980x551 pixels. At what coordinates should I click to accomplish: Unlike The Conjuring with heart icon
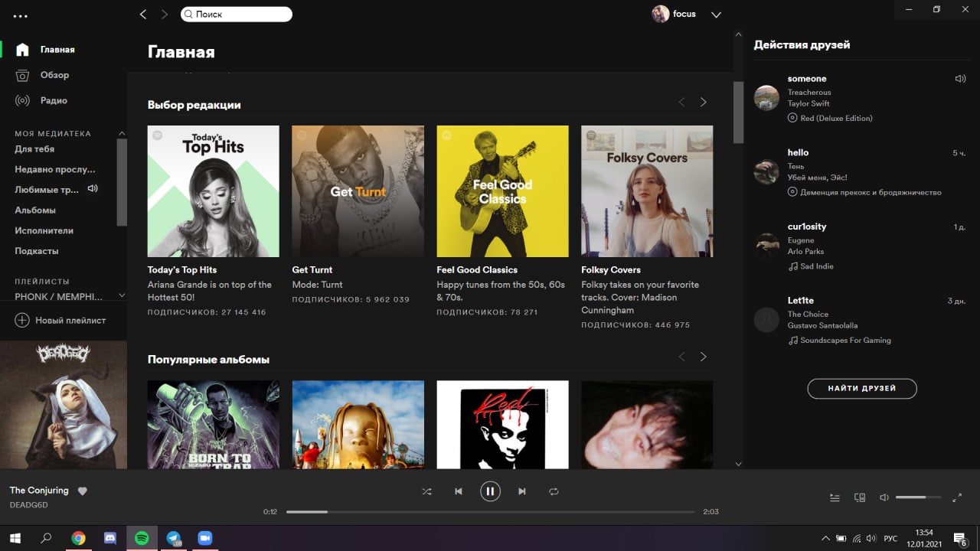click(x=83, y=491)
